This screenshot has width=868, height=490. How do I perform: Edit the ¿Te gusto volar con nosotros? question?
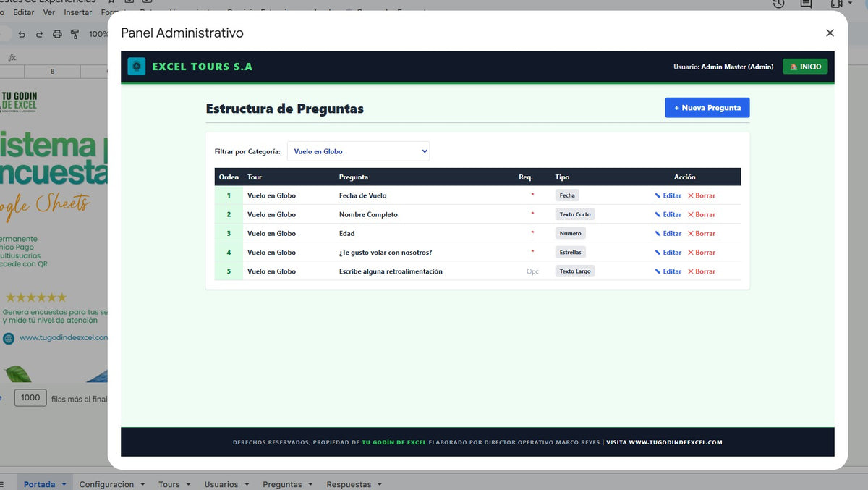(x=668, y=252)
